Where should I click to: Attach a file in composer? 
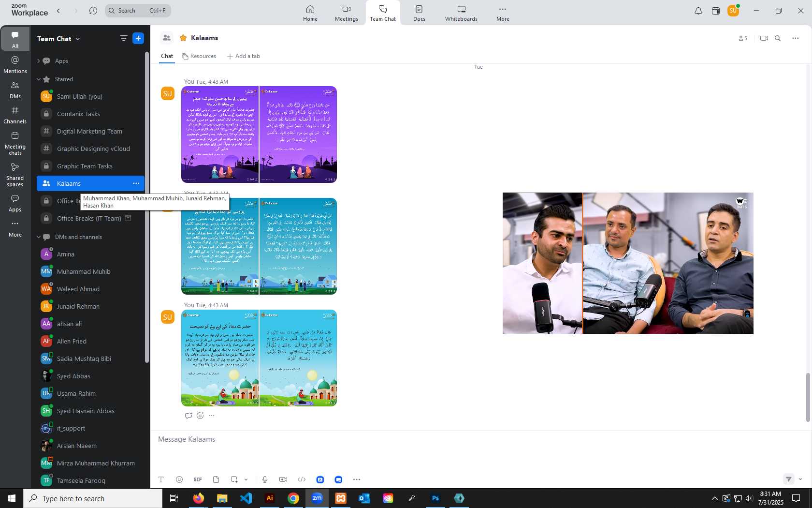pyautogui.click(x=216, y=479)
